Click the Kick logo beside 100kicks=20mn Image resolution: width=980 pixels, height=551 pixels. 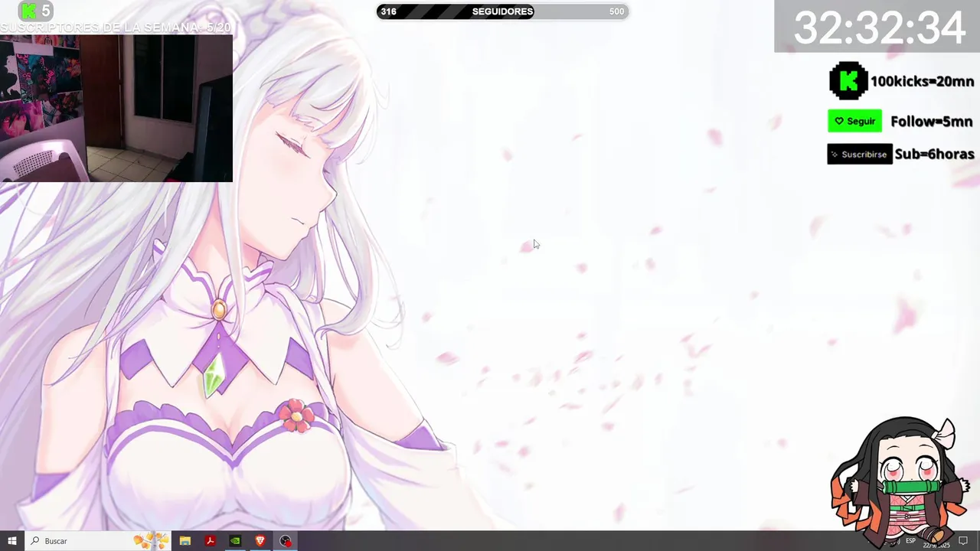848,81
